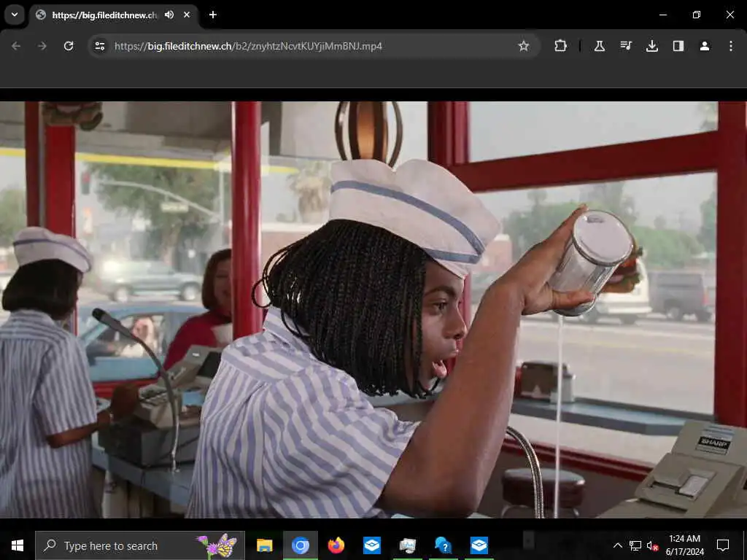
Task: Open the Chrome three-dot menu
Action: [x=731, y=46]
